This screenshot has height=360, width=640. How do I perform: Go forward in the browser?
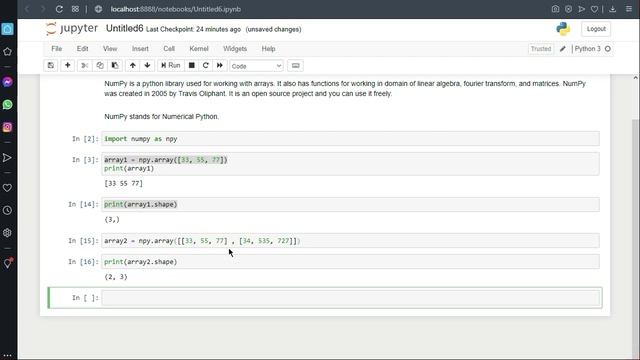(43, 9)
